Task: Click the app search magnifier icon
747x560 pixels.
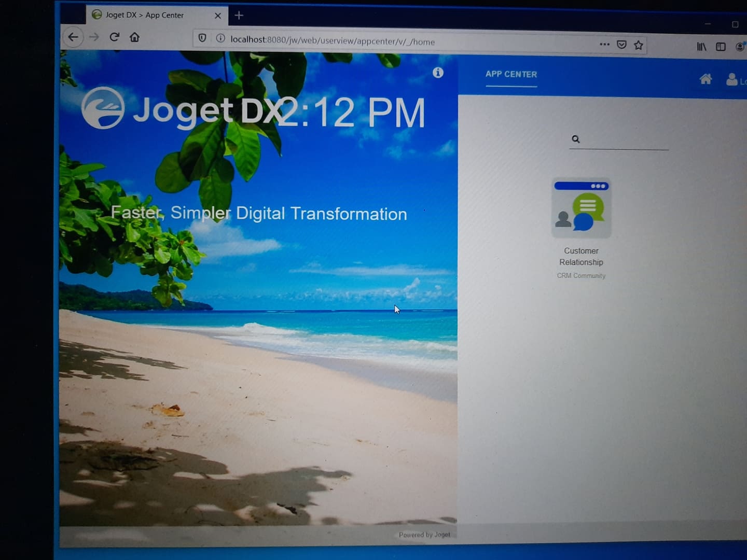Action: (576, 139)
